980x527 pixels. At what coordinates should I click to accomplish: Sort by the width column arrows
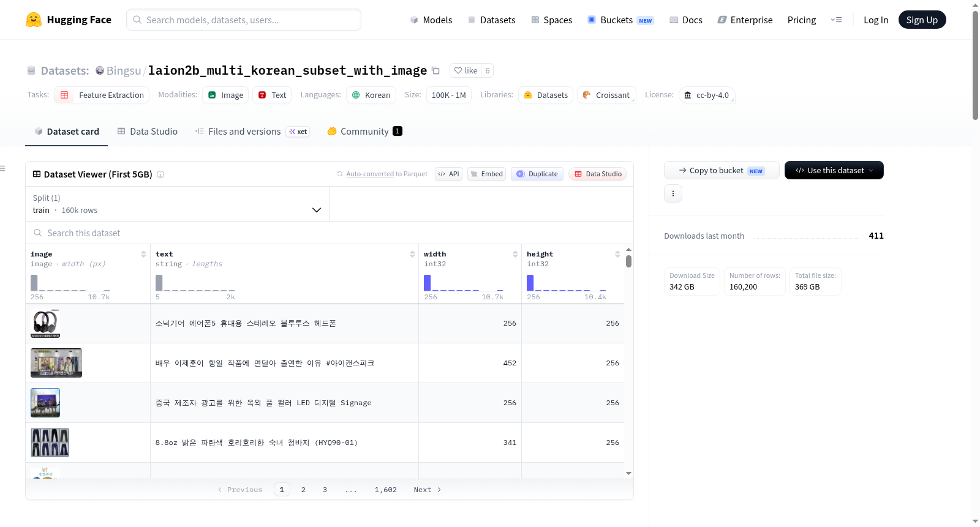tap(515, 254)
